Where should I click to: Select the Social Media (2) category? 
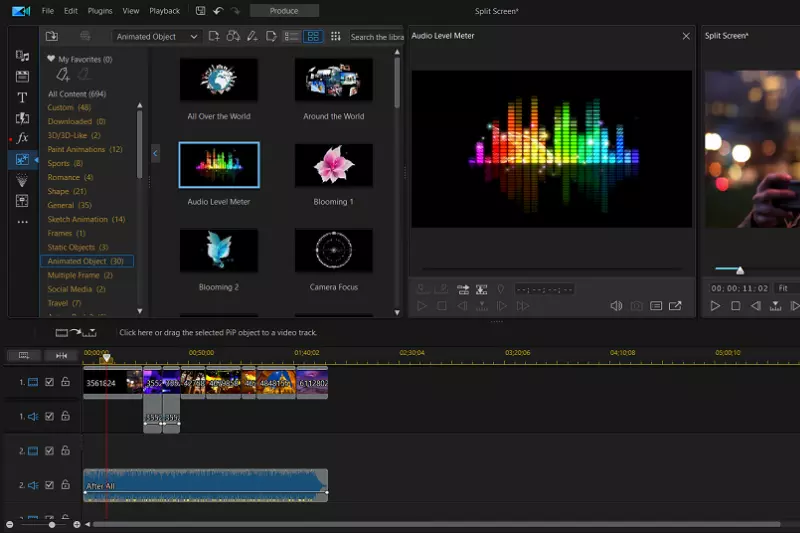(x=76, y=289)
